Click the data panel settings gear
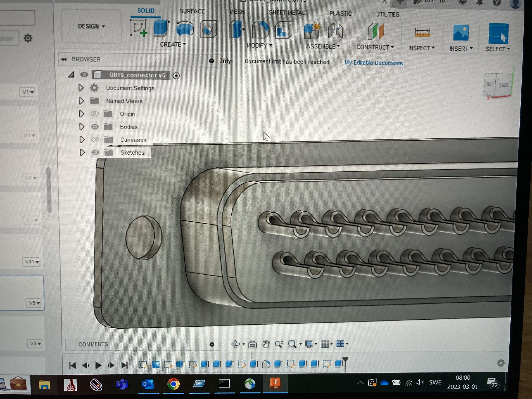This screenshot has height=399, width=532. tap(28, 38)
